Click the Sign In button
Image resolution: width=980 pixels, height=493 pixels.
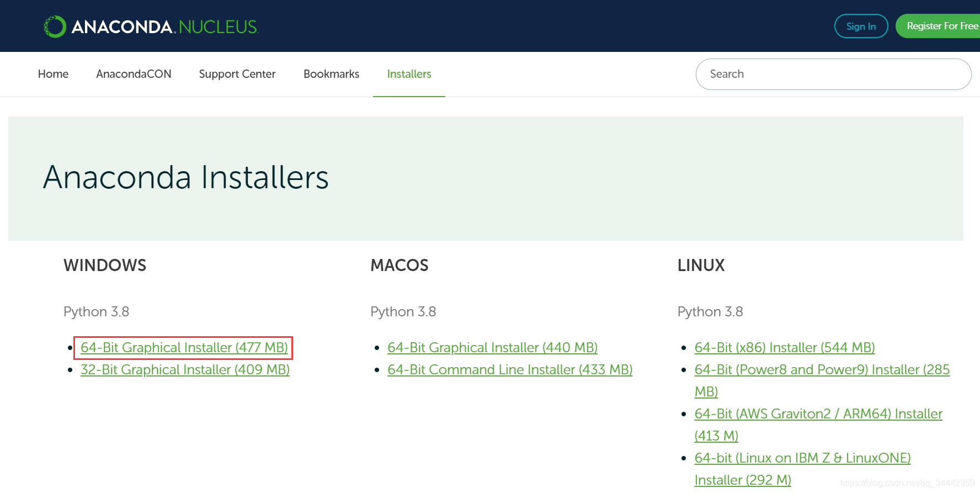tap(861, 26)
